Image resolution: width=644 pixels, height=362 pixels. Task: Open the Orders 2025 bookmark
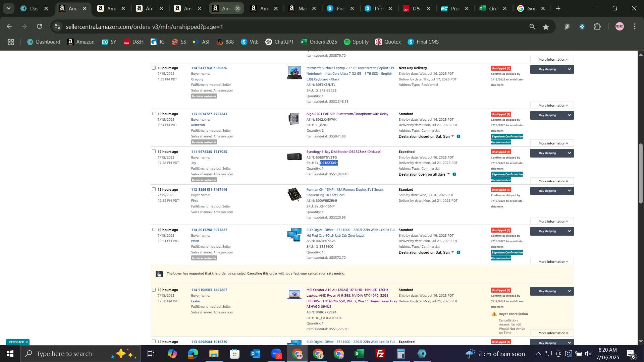(x=319, y=42)
